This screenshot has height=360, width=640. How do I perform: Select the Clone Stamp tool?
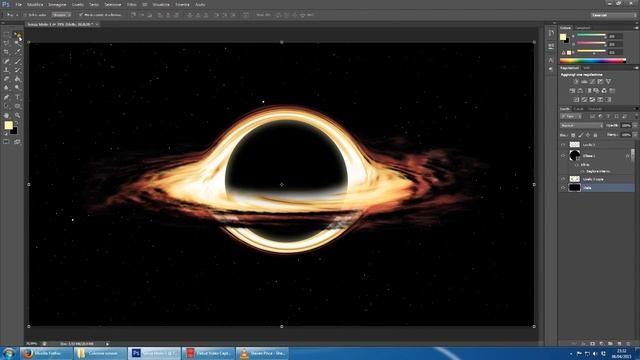pyautogui.click(x=7, y=70)
